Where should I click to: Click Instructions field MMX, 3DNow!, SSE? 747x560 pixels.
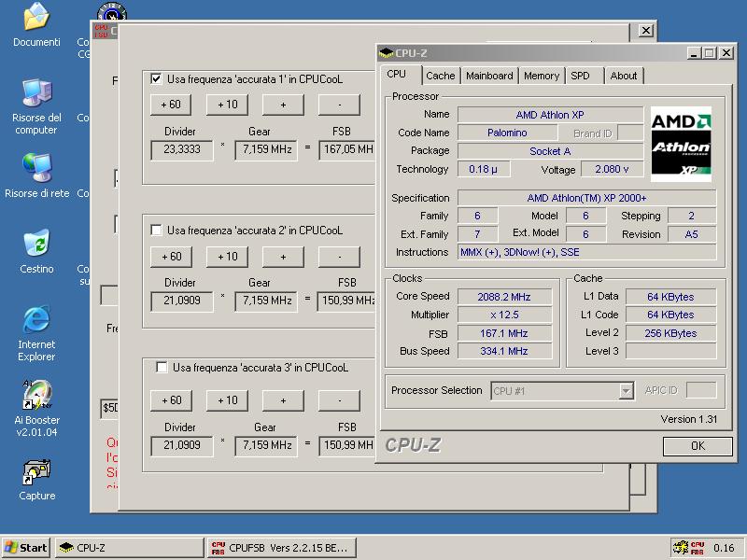pyautogui.click(x=586, y=252)
